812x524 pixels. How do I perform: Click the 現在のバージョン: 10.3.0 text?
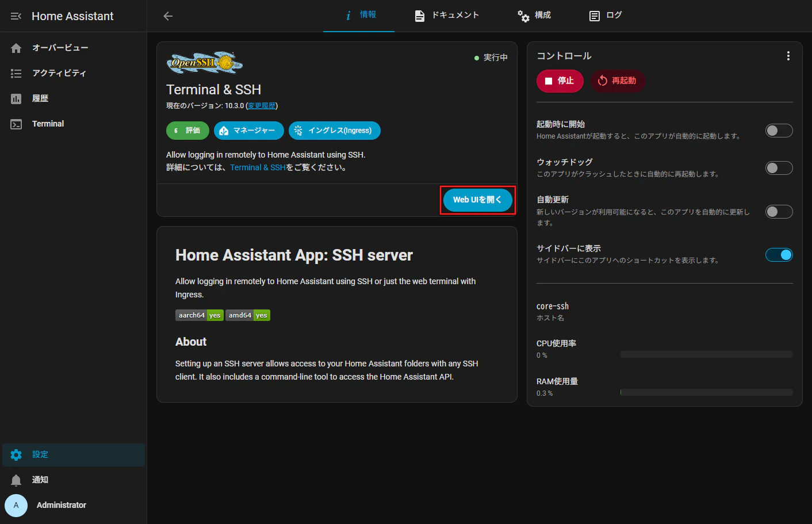point(205,106)
